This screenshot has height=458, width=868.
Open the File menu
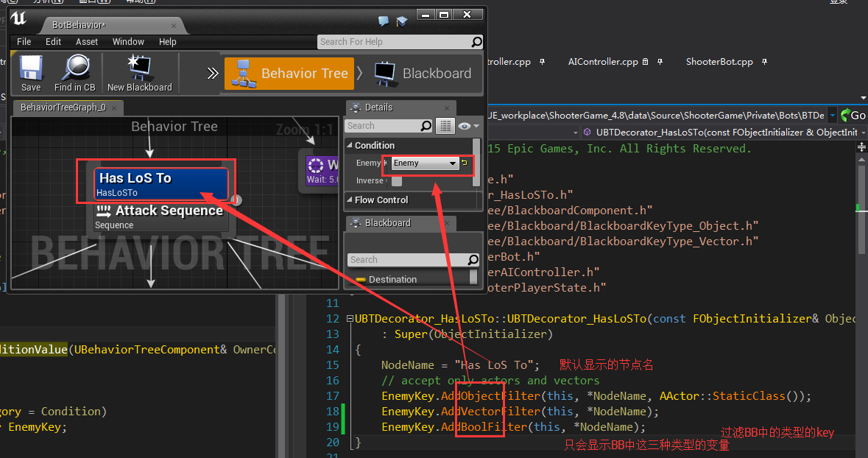click(x=24, y=41)
